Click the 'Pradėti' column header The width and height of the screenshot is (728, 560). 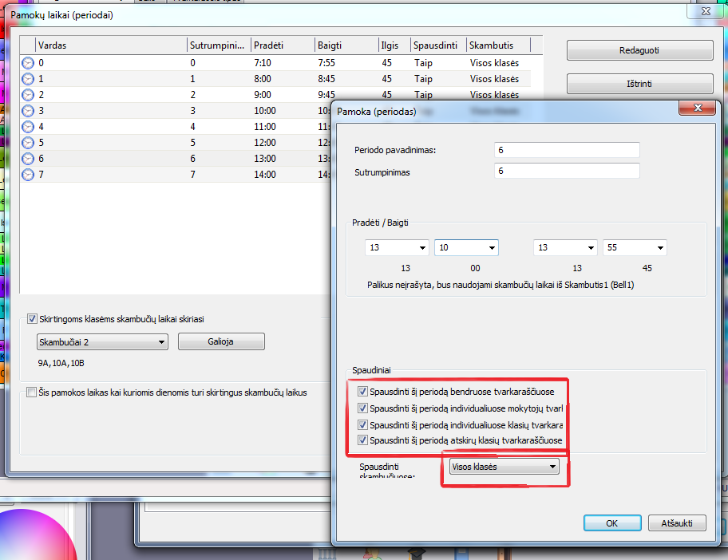(x=282, y=45)
